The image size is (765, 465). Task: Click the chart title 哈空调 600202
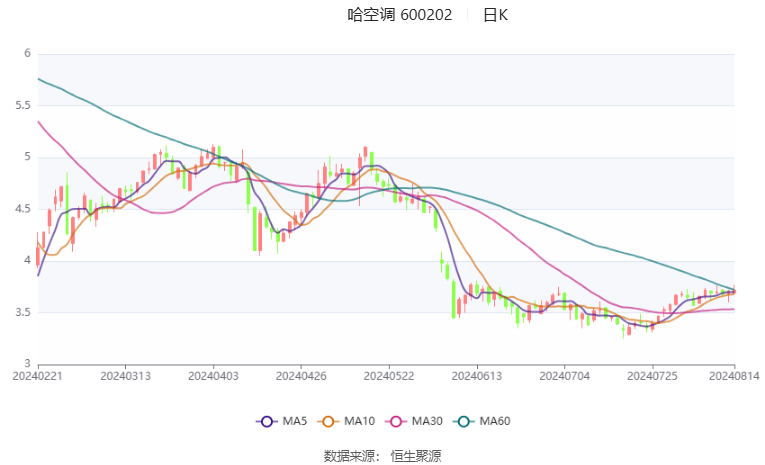coord(400,15)
